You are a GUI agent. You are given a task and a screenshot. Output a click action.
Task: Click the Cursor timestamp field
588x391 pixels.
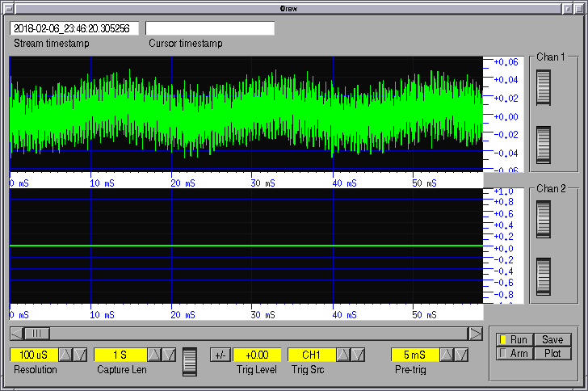pyautogui.click(x=210, y=28)
